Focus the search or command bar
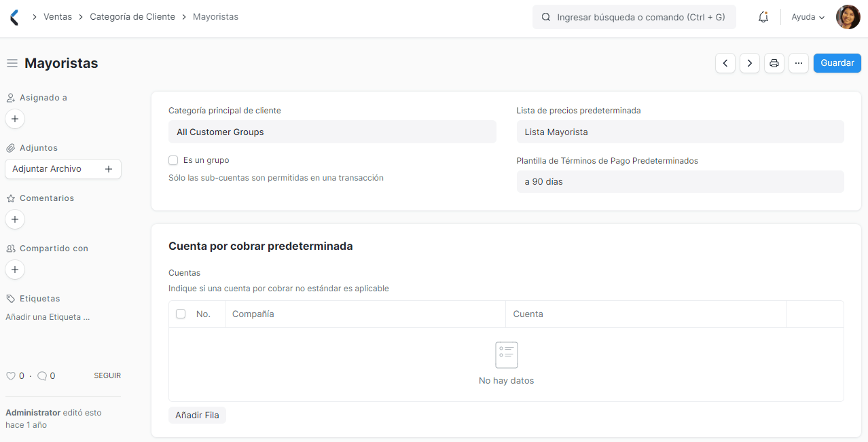 [634, 17]
